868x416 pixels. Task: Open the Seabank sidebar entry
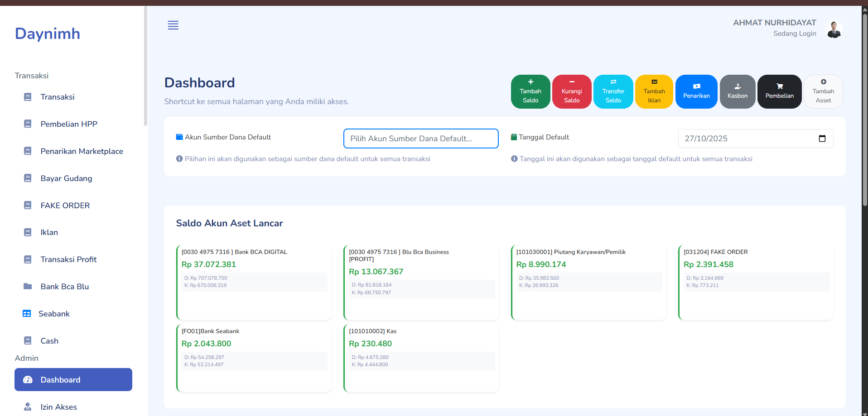coord(54,314)
